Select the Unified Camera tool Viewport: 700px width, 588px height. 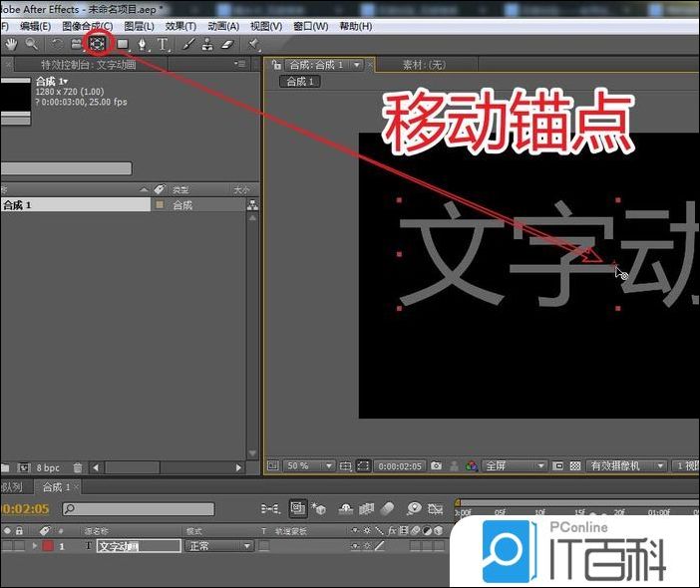[77, 44]
